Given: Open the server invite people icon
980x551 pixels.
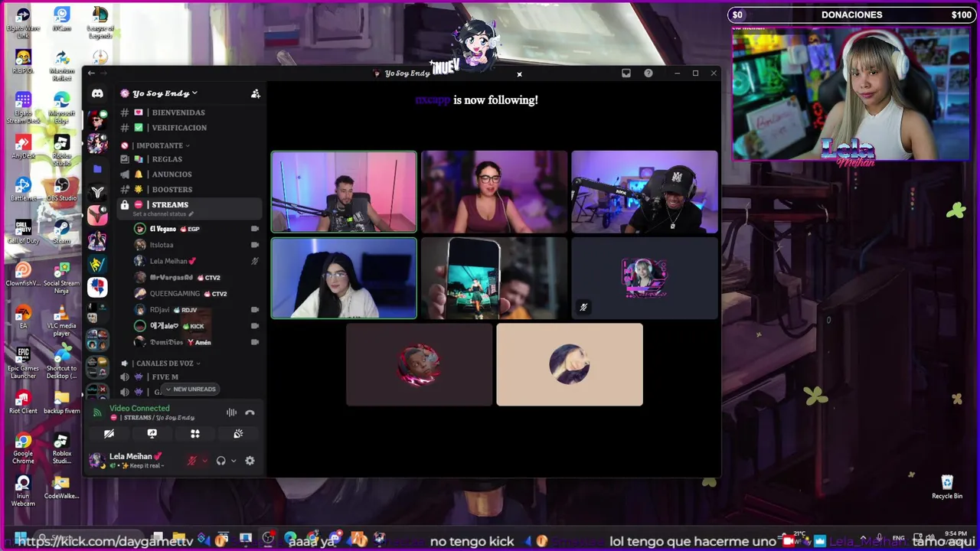Looking at the screenshot, I should 256,93.
